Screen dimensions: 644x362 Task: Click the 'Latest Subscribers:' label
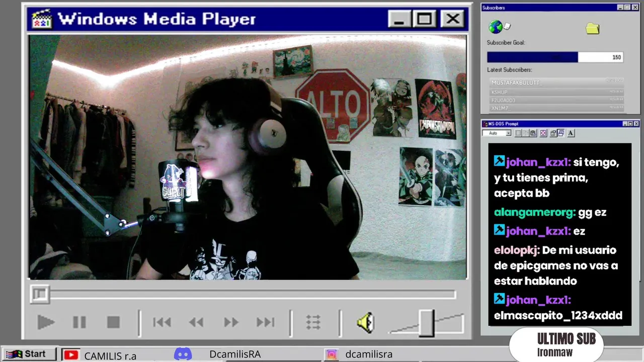[509, 70]
